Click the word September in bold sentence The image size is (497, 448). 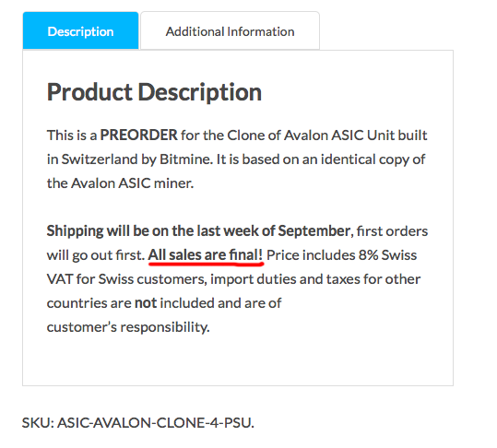point(314,231)
